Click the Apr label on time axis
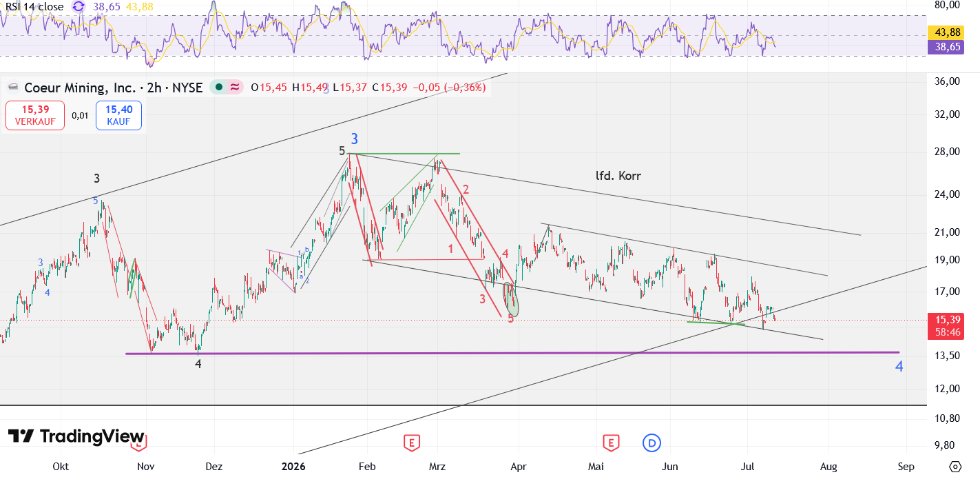Viewport: 980px width, 477px height. click(518, 467)
